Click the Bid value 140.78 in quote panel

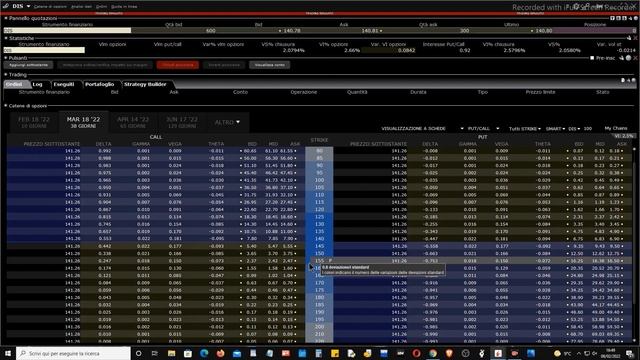point(292,31)
